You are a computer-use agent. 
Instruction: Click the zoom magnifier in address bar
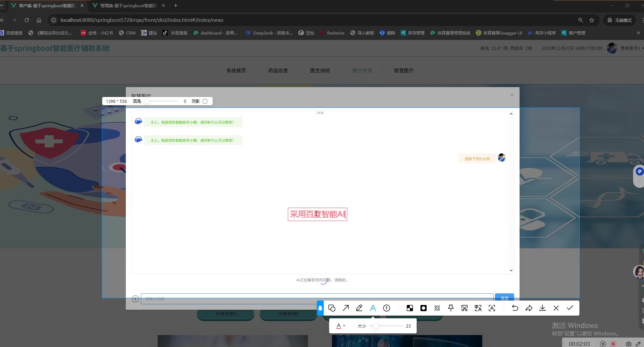point(580,20)
